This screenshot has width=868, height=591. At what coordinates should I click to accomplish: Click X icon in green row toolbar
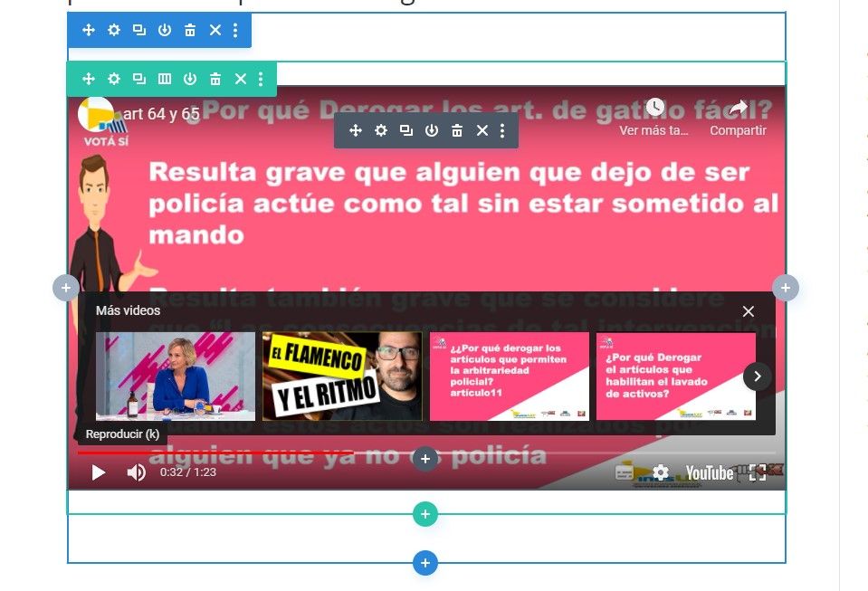point(241,79)
